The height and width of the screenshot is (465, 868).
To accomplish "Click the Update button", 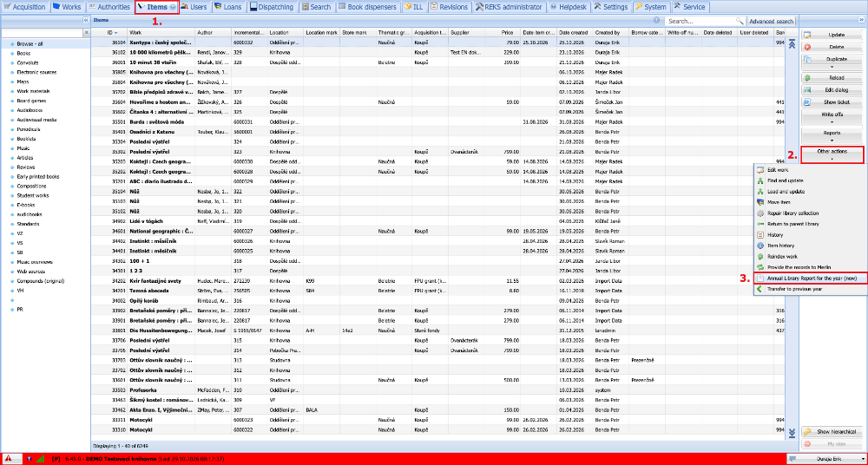I will [x=832, y=35].
